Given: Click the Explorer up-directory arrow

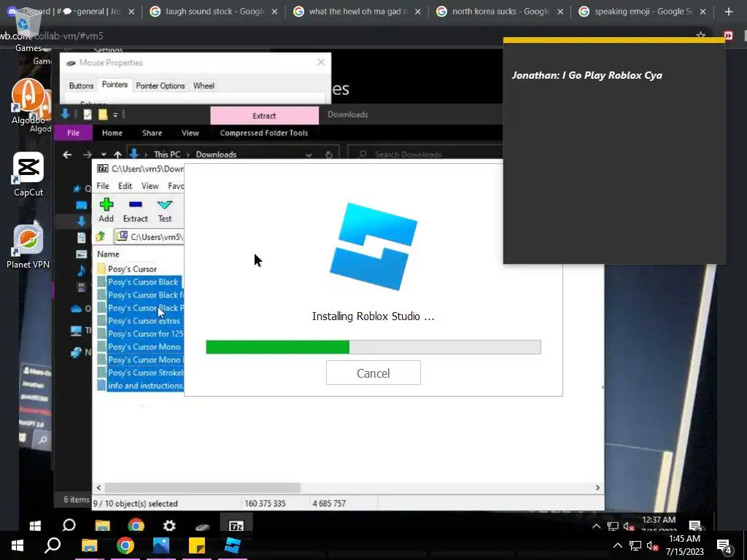Looking at the screenshot, I should pyautogui.click(x=117, y=155).
